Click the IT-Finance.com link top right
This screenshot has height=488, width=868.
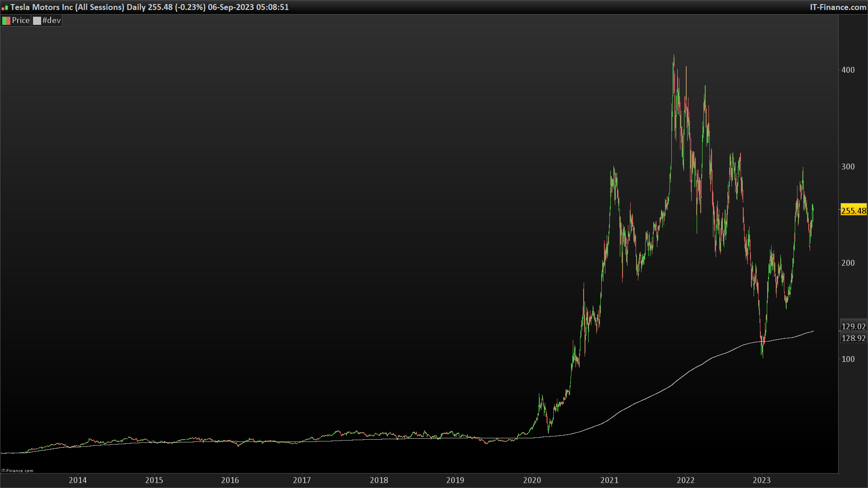click(838, 7)
